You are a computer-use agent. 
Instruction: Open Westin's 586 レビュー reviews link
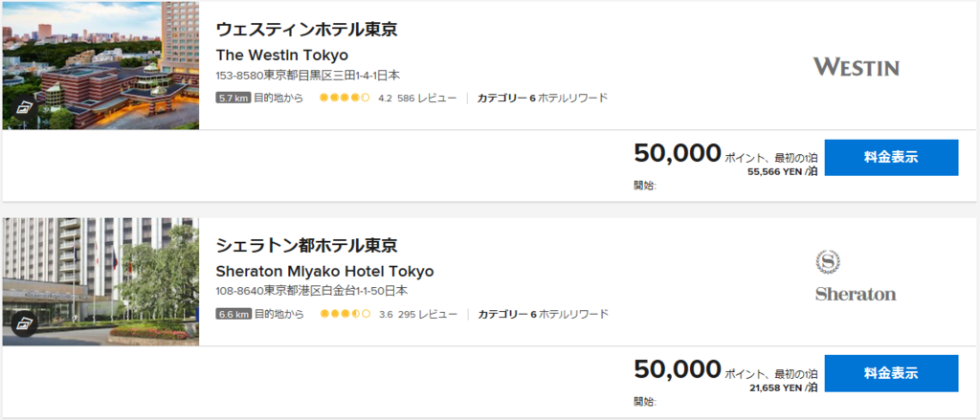tap(427, 98)
